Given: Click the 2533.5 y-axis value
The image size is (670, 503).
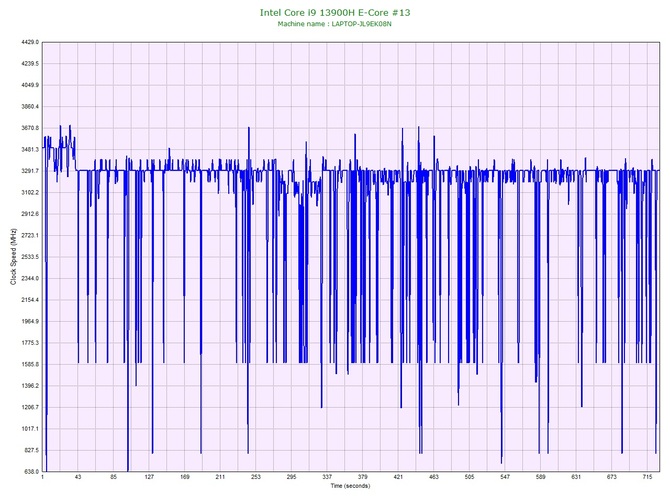Looking at the screenshot, I should pyautogui.click(x=30, y=257).
